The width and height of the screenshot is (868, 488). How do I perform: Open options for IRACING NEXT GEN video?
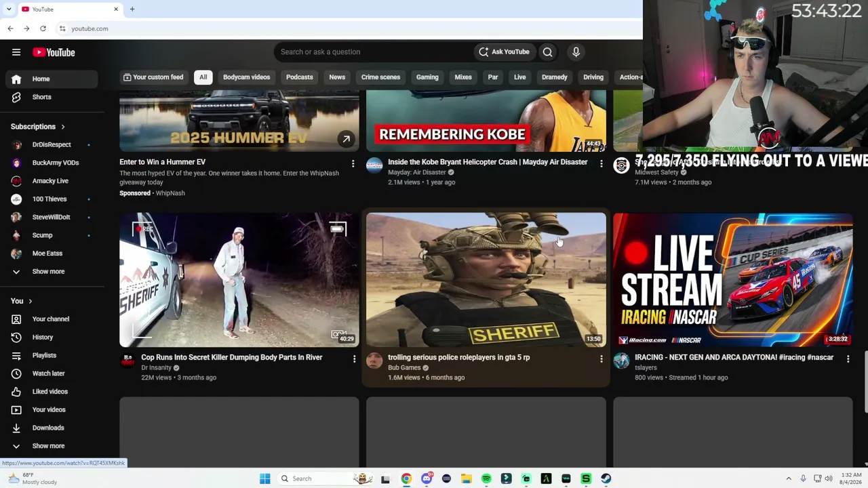pos(848,359)
